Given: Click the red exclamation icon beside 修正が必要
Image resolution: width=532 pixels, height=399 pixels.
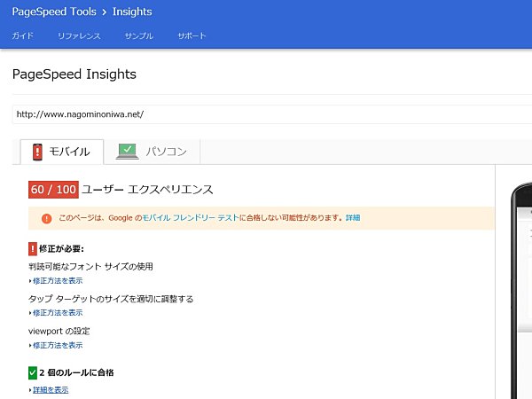Looking at the screenshot, I should (32, 248).
